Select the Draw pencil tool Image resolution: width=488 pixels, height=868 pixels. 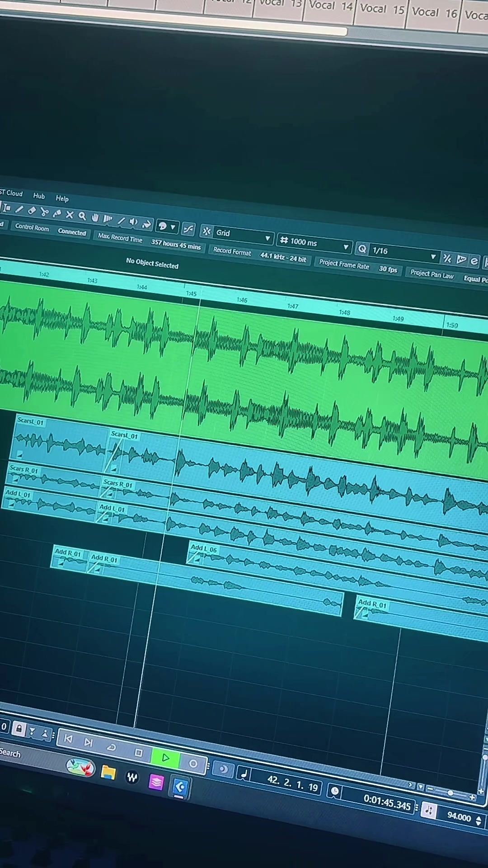pos(19,209)
